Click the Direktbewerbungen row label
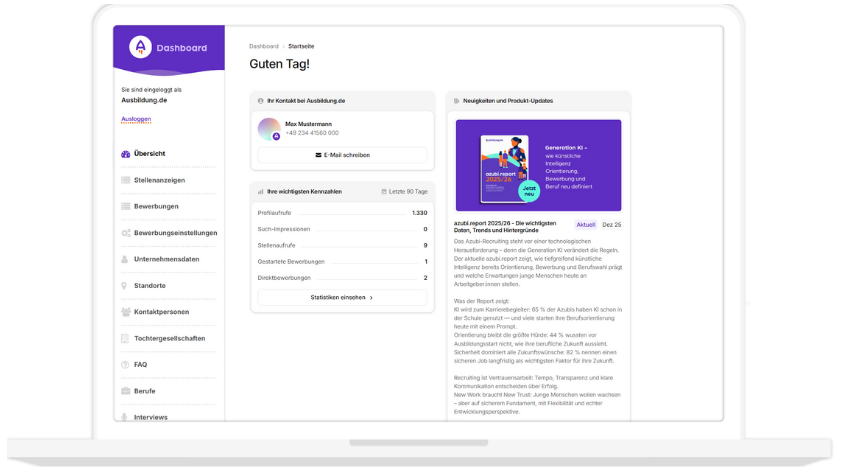This screenshot has width=854, height=472. click(x=284, y=278)
